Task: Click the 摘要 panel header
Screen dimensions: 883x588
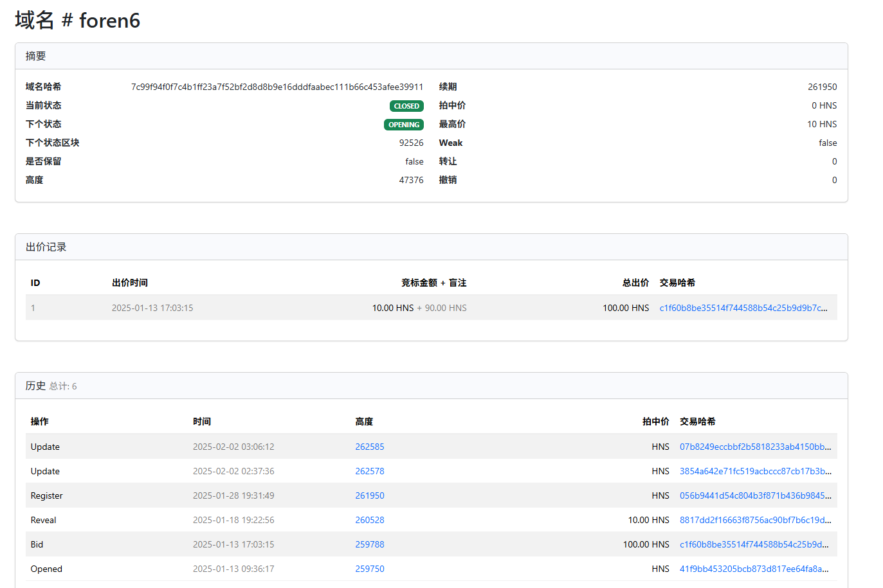Action: point(36,57)
